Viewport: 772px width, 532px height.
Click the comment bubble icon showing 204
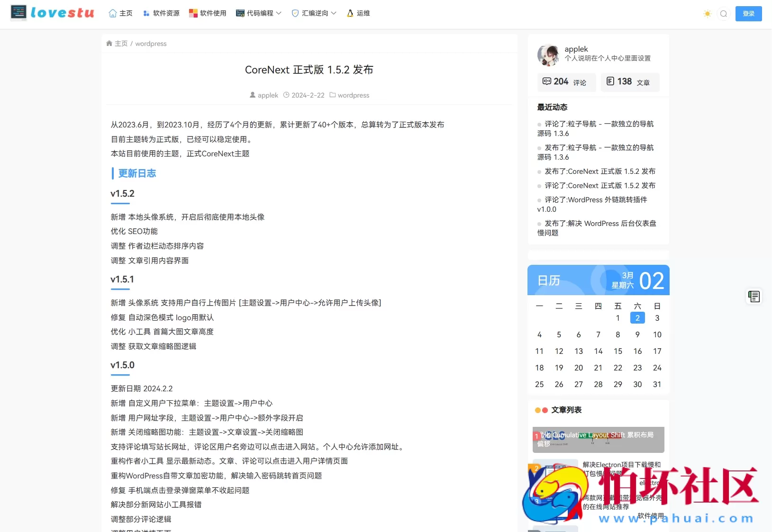[547, 81]
